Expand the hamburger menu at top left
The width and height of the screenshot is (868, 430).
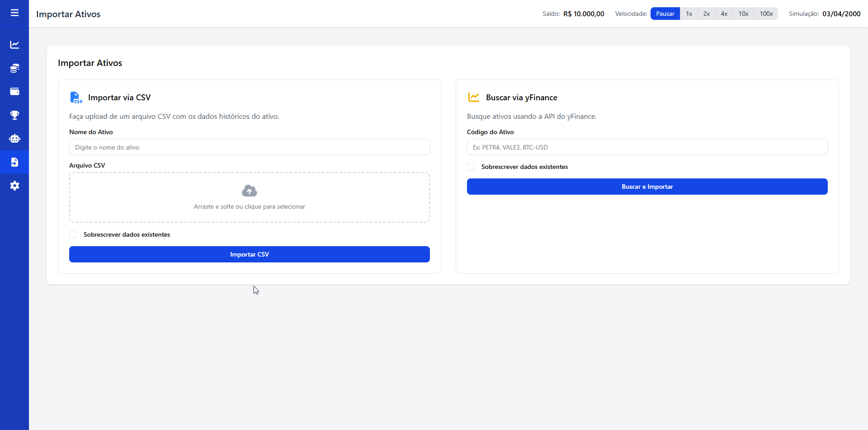pos(14,13)
